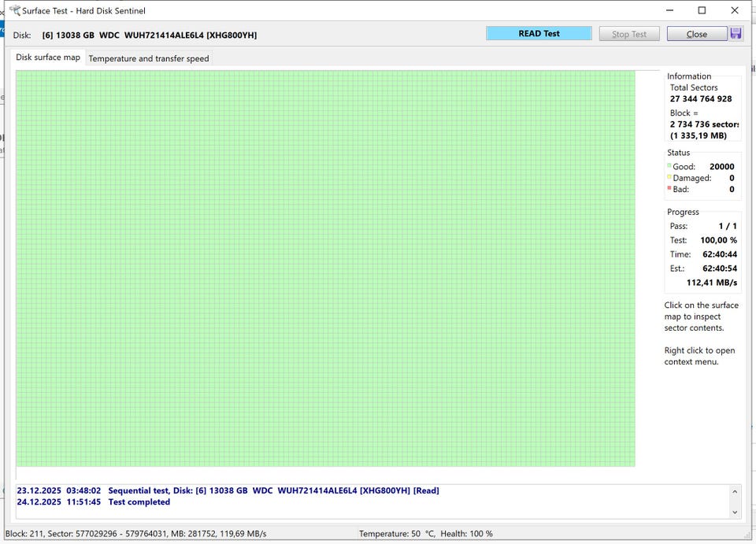Click the Bad count 0
The width and height of the screenshot is (756, 544).
point(732,190)
